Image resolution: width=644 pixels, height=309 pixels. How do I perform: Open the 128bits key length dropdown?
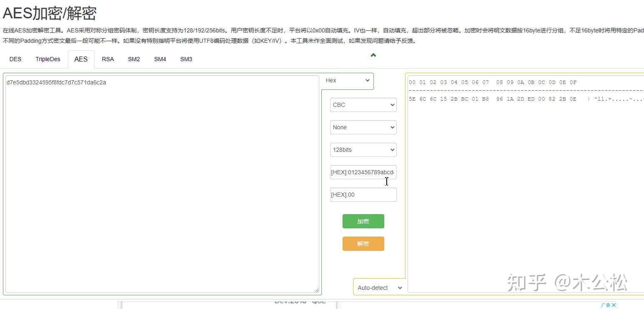(x=363, y=150)
